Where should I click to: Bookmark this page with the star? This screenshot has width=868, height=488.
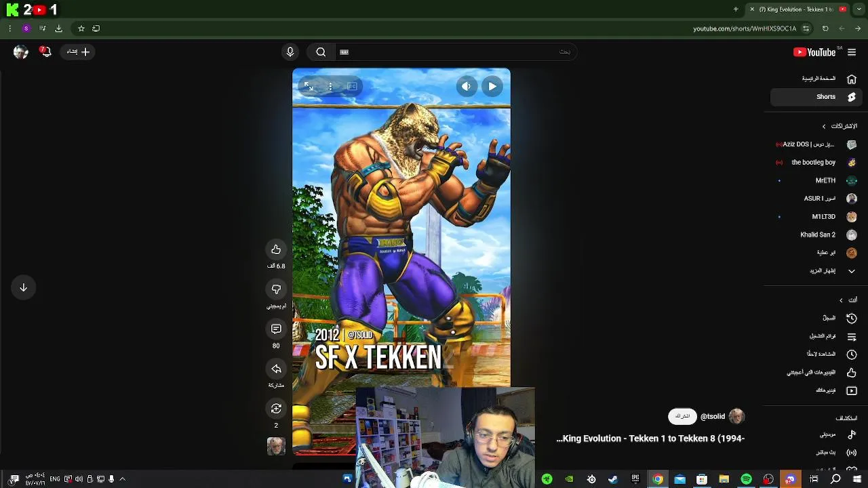81,28
